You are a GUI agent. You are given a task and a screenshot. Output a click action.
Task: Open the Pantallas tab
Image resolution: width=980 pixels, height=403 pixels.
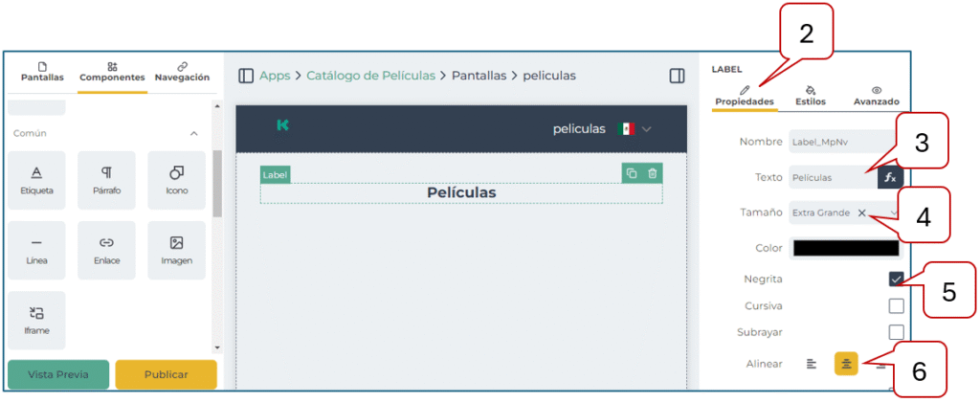[42, 72]
